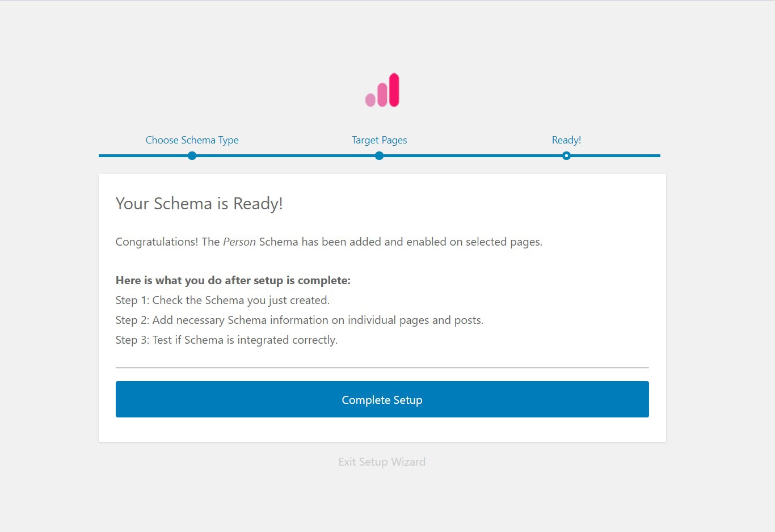This screenshot has height=532, width=775.
Task: Click the Step 3 test schema line
Action: coord(226,340)
